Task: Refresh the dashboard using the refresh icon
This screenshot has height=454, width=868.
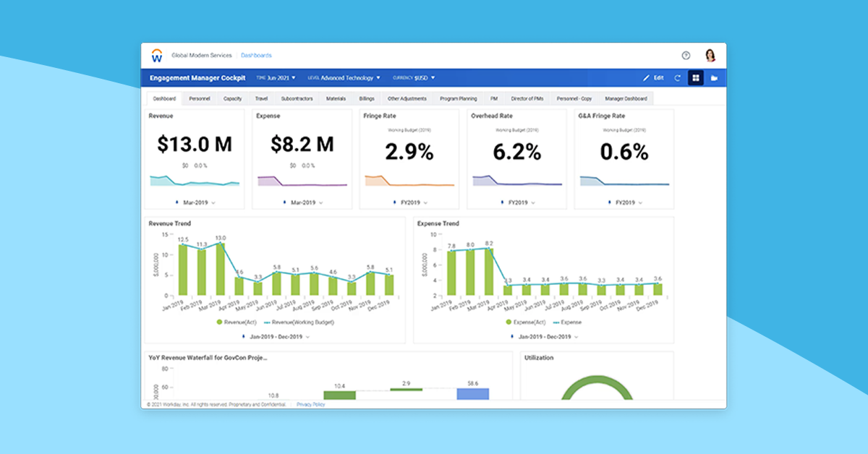Action: coord(678,77)
